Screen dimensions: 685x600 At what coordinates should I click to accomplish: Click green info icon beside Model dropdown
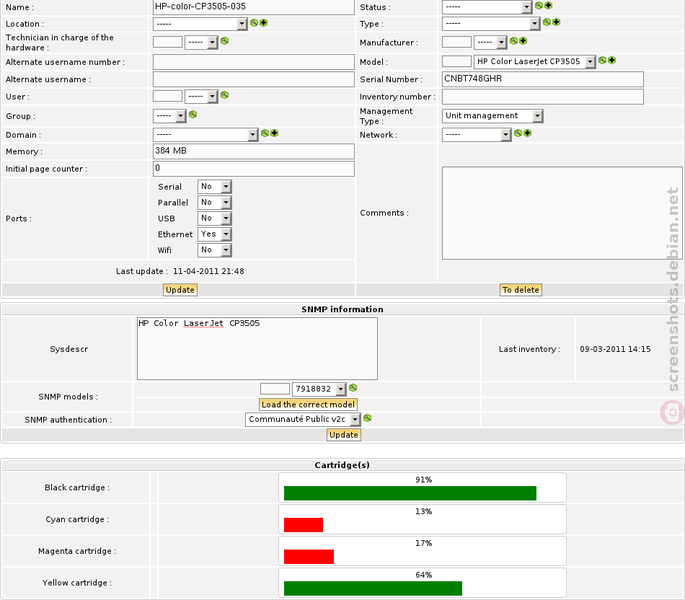tap(602, 60)
